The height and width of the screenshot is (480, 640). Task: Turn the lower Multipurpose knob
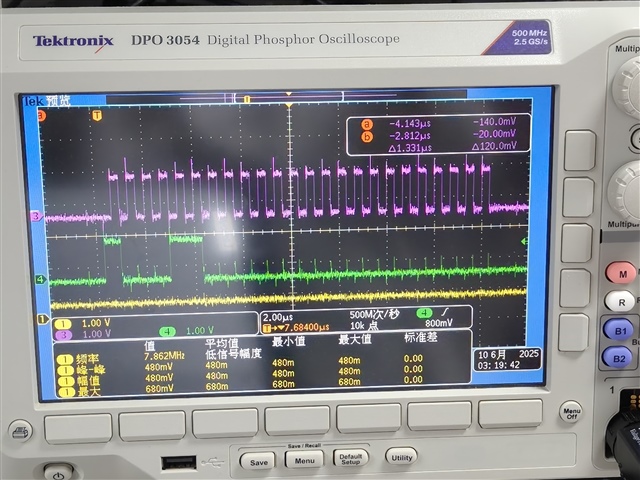point(626,191)
